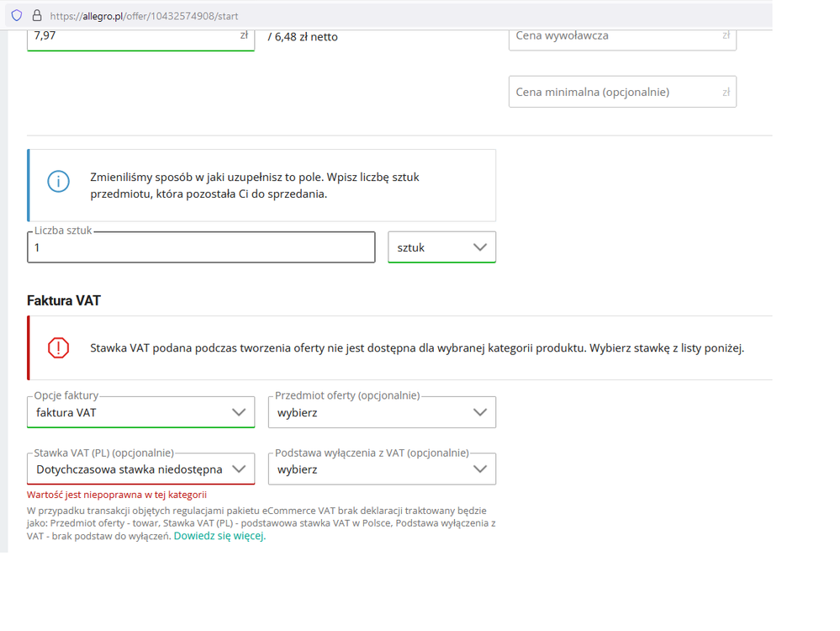The image size is (840, 631).
Task: Open the sztuk unit dropdown
Action: tap(441, 247)
